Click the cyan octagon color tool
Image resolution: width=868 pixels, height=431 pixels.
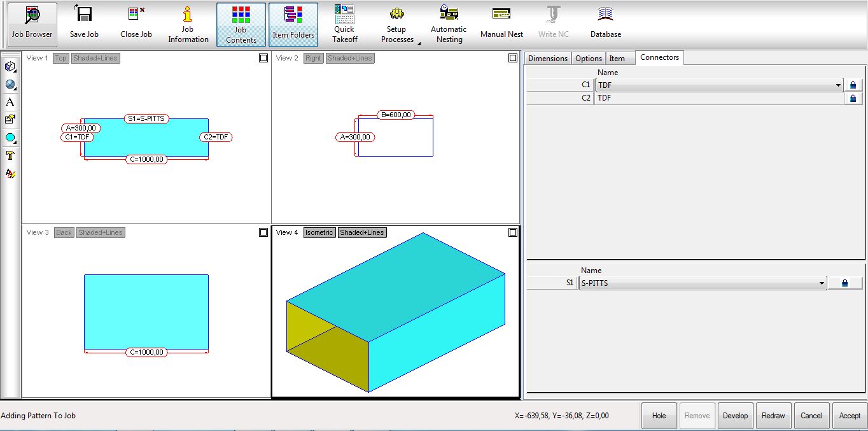pos(10,138)
